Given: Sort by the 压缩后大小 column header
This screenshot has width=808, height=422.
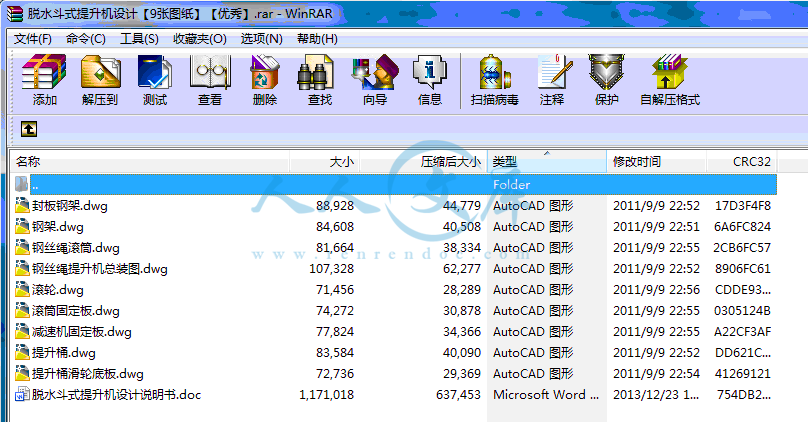Looking at the screenshot, I should (423, 162).
